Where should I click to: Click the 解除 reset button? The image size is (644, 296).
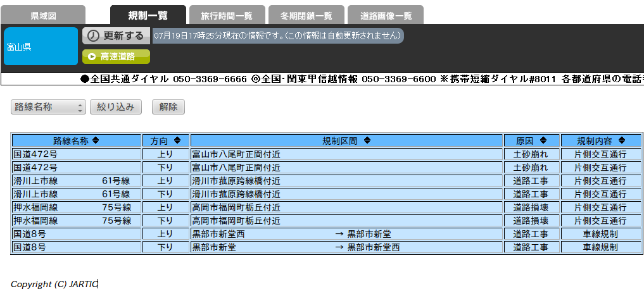tap(168, 107)
